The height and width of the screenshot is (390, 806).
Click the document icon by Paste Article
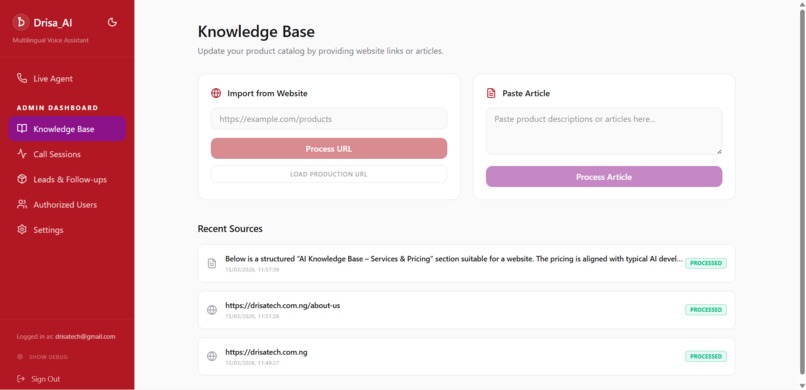click(x=491, y=94)
